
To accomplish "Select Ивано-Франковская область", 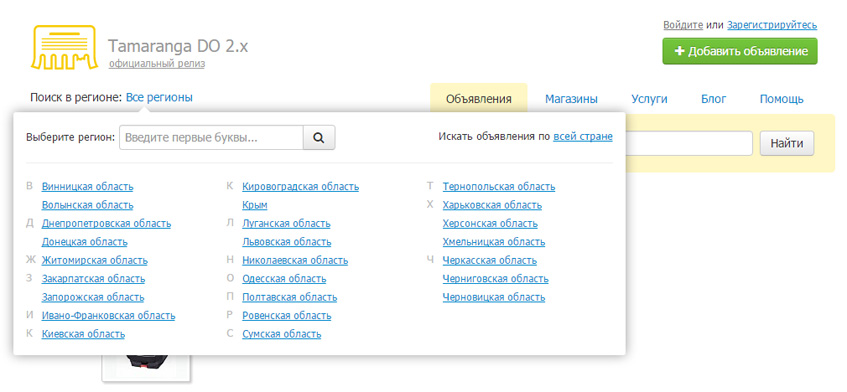I will click(x=108, y=315).
